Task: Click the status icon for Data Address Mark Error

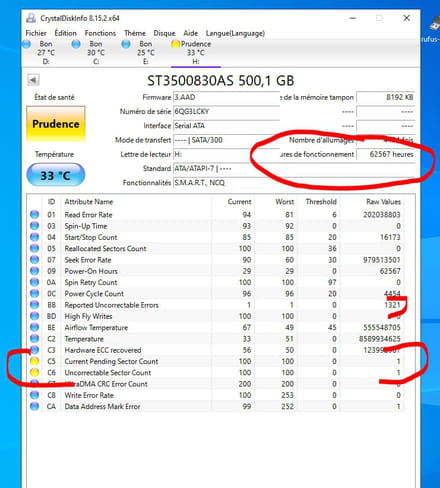Action: coord(34,406)
